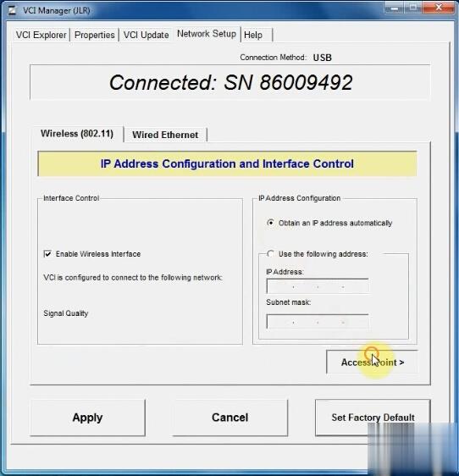Click the Connected: SN 86009492 status text
The width and height of the screenshot is (459, 476).
click(230, 82)
